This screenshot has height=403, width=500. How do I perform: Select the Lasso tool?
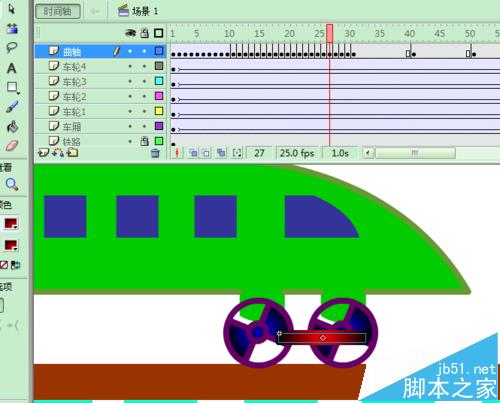12,48
